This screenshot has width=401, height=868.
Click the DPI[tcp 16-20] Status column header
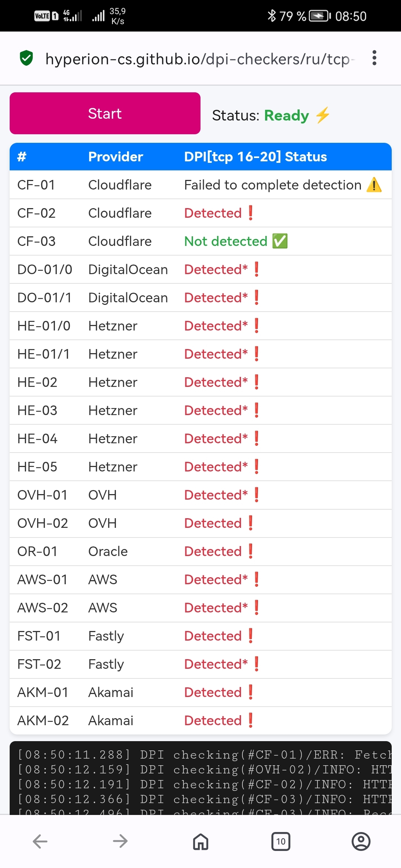pos(255,157)
